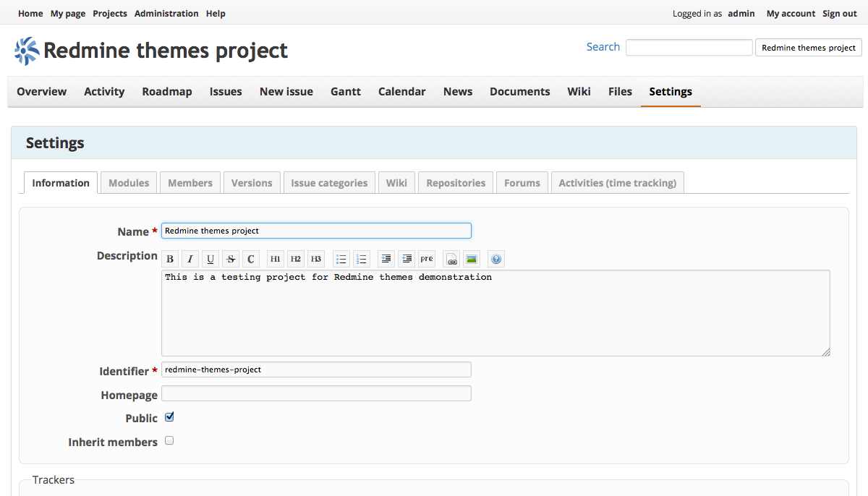Insert Heading 1 with H1 icon
868x496 pixels.
tap(276, 259)
